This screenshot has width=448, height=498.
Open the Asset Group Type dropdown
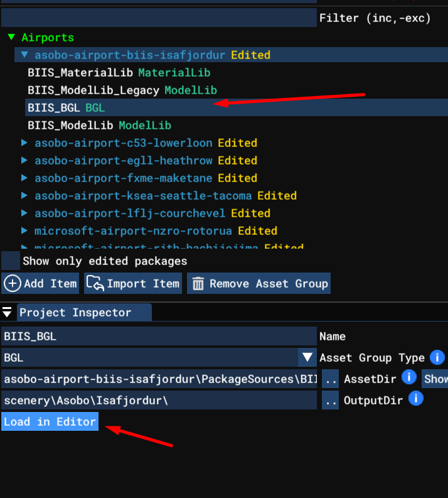pyautogui.click(x=307, y=357)
